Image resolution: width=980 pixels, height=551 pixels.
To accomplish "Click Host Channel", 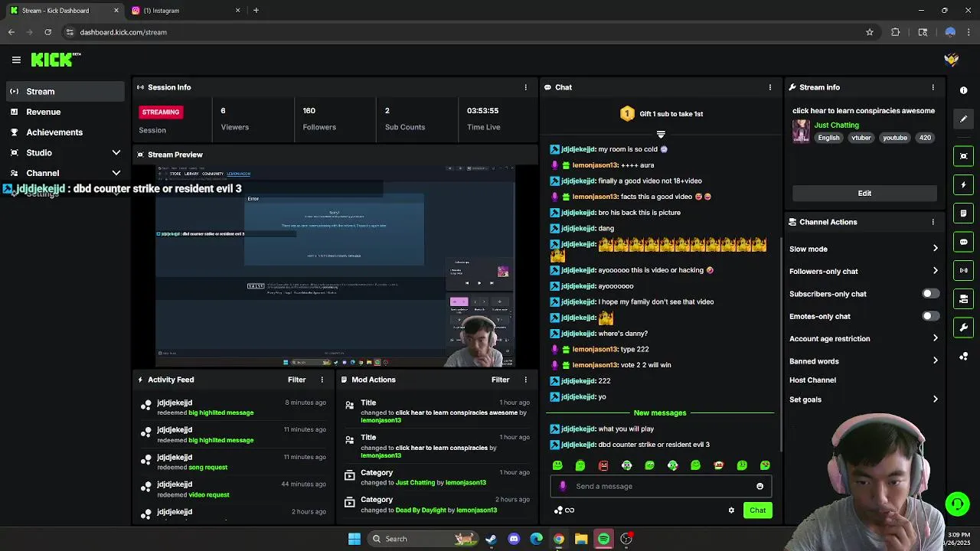I will pos(812,380).
